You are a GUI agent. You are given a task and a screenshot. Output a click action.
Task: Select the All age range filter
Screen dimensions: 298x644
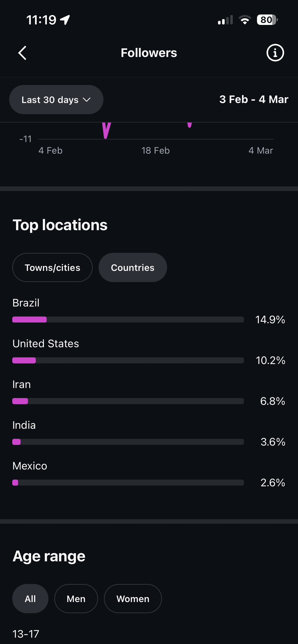(x=30, y=599)
